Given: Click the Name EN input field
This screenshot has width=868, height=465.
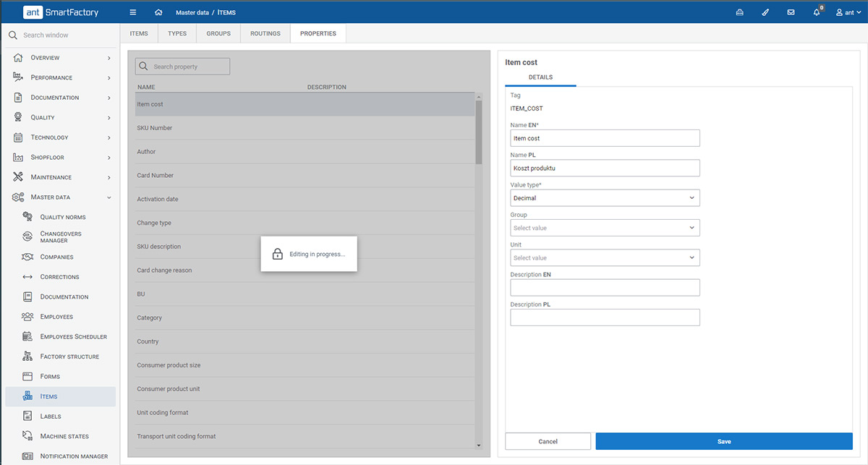Looking at the screenshot, I should (605, 138).
